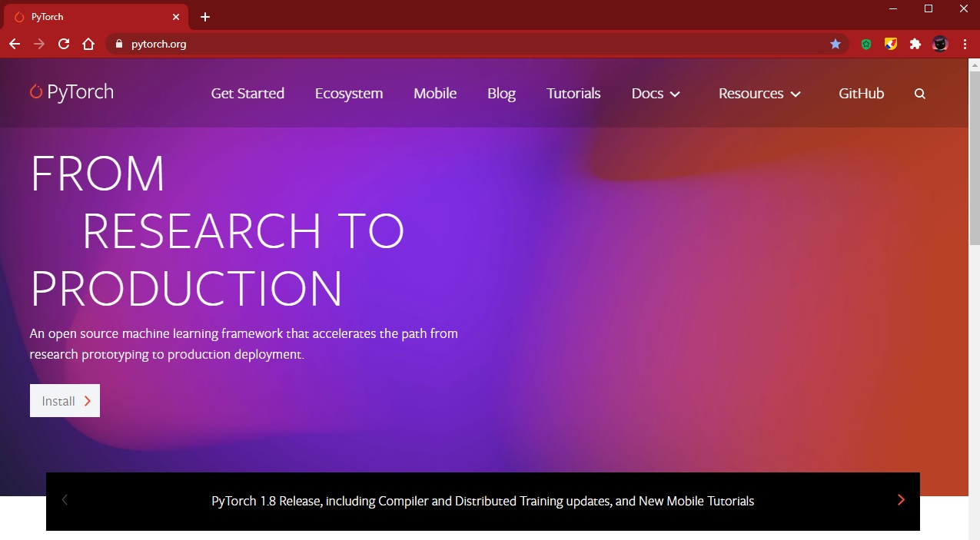This screenshot has height=540, width=980.
Task: Open the extensions puzzle icon
Action: tap(915, 45)
